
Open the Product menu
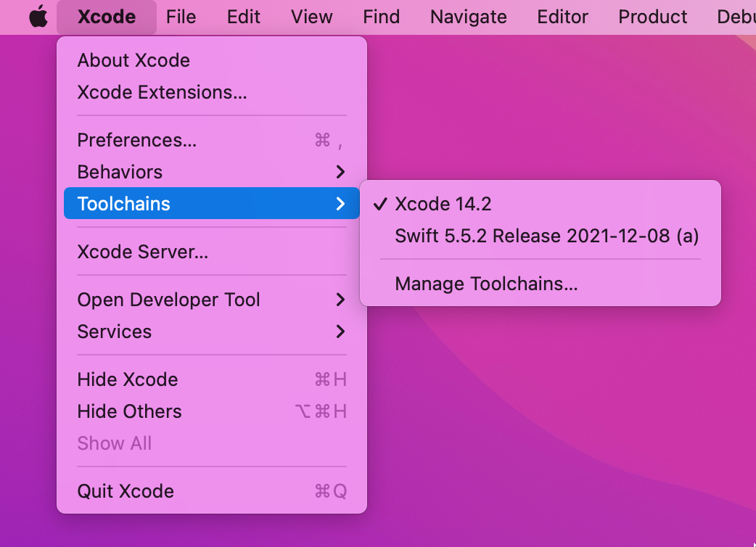click(652, 17)
